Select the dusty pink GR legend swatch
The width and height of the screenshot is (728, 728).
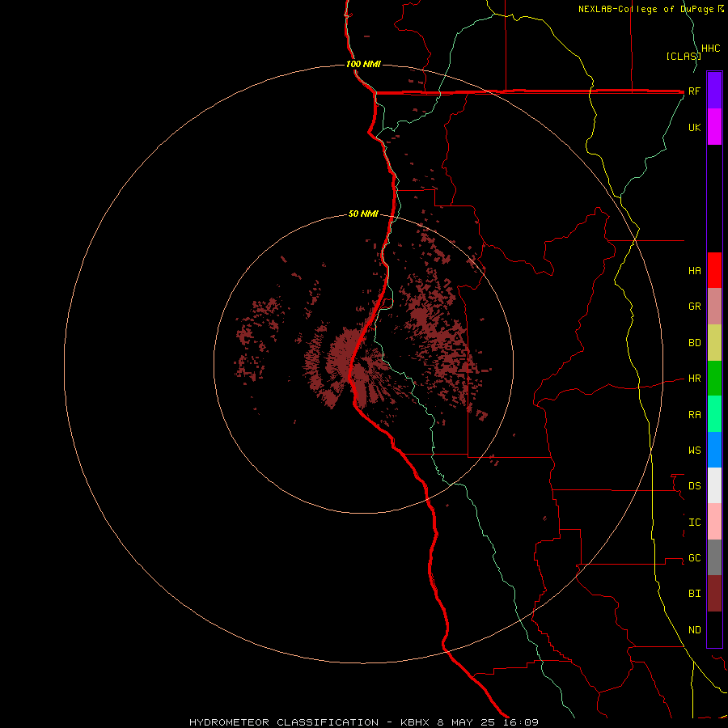714,307
